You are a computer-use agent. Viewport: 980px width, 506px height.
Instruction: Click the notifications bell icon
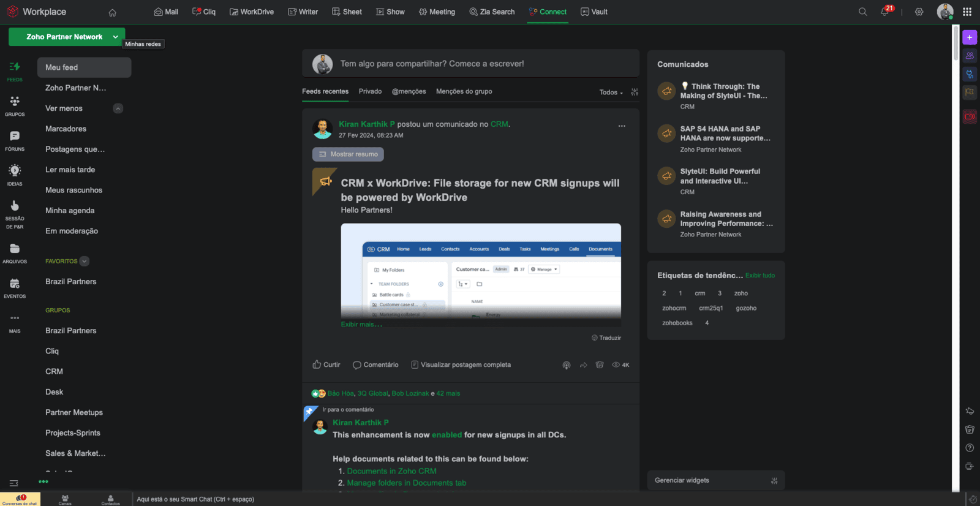click(x=884, y=12)
